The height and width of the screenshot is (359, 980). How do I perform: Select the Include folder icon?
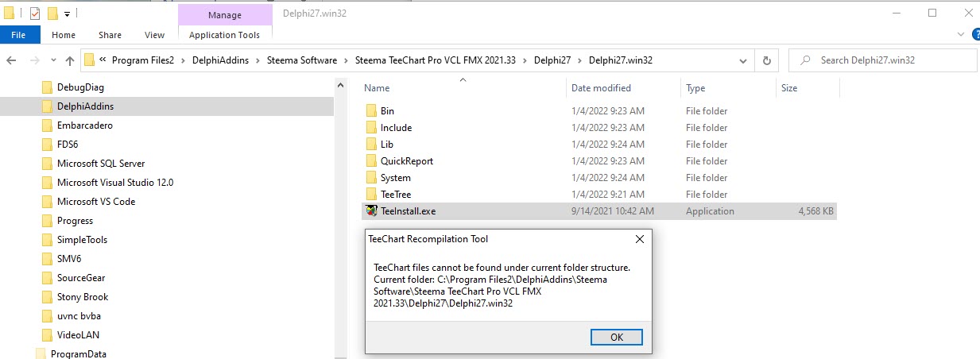(x=371, y=128)
